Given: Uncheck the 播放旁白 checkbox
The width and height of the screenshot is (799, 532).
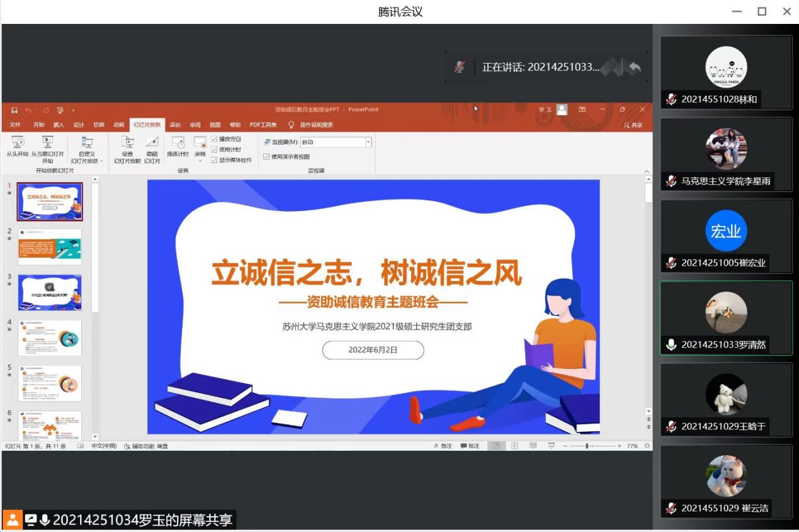Looking at the screenshot, I should tap(214, 139).
